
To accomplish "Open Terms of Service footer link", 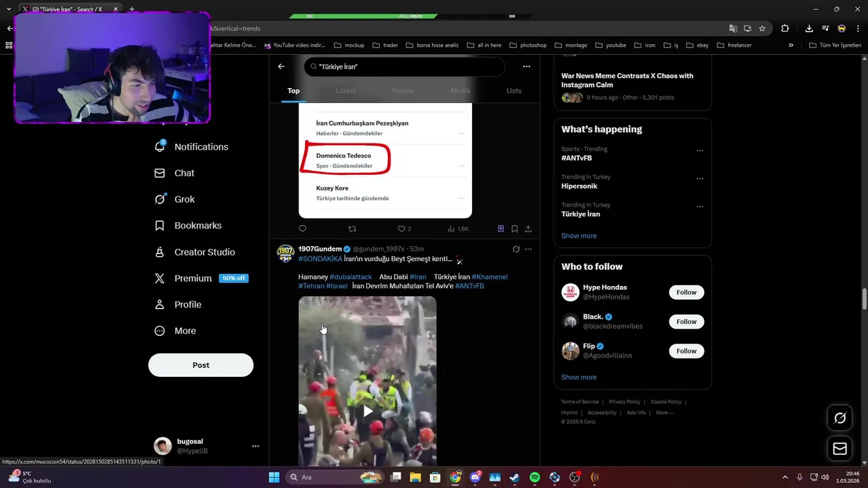I will coord(580,402).
